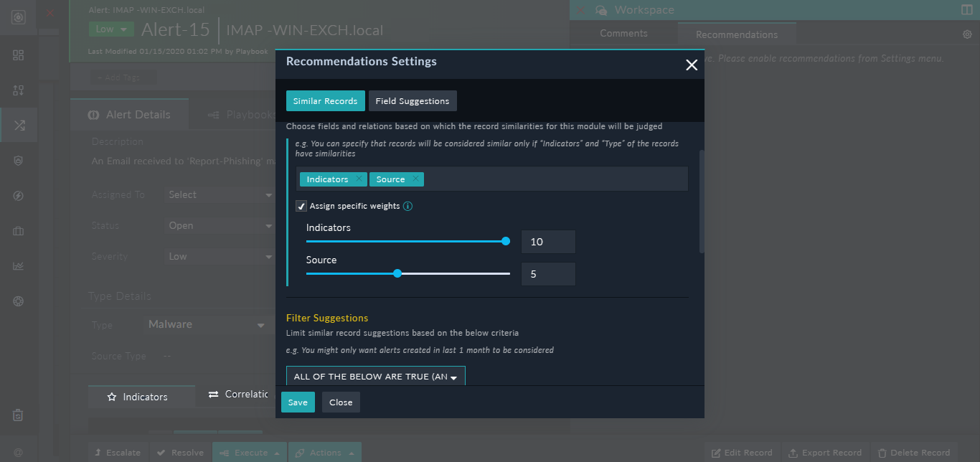Open the dashboard icon in left sidebar
Image resolution: width=980 pixels, height=462 pixels.
click(19, 55)
